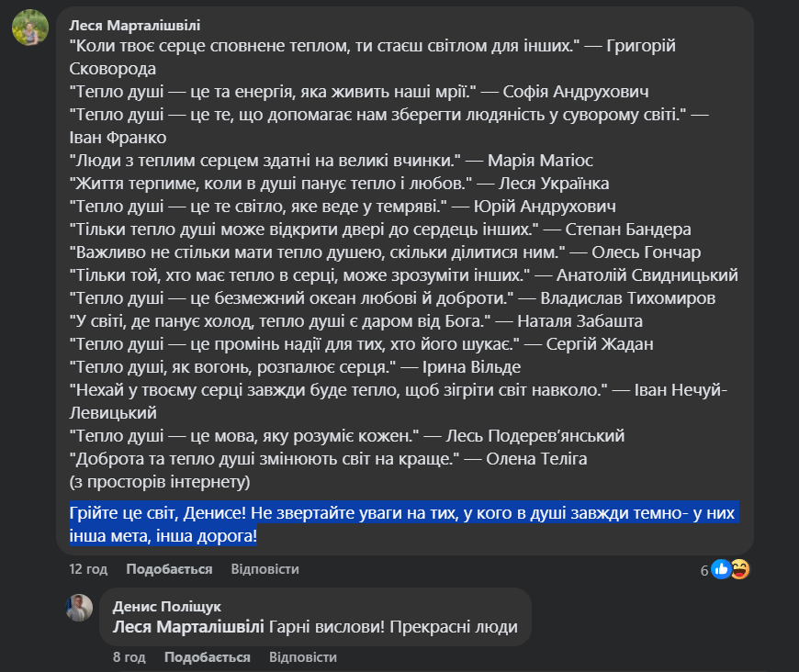The width and height of the screenshot is (799, 672).
Task: Open Денис Поліщук's profile from name
Action: pyautogui.click(x=166, y=607)
